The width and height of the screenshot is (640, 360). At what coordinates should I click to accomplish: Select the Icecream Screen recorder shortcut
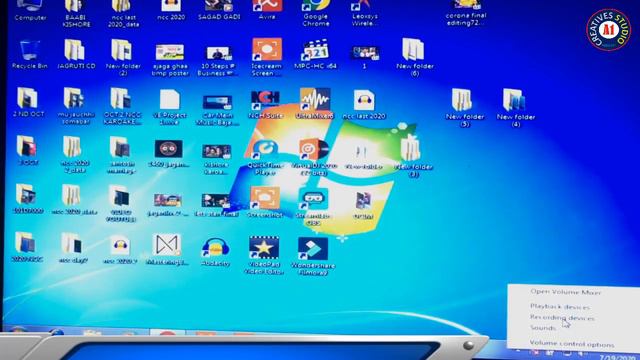pos(267,57)
